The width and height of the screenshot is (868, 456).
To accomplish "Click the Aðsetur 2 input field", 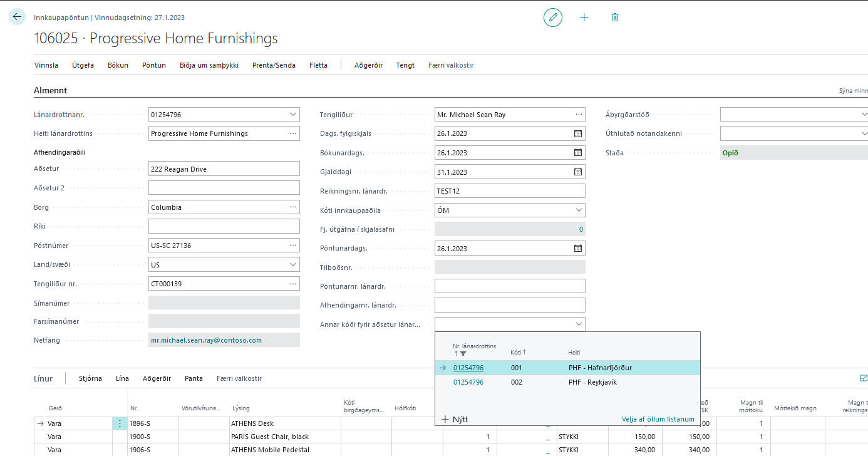I will pyautogui.click(x=224, y=188).
